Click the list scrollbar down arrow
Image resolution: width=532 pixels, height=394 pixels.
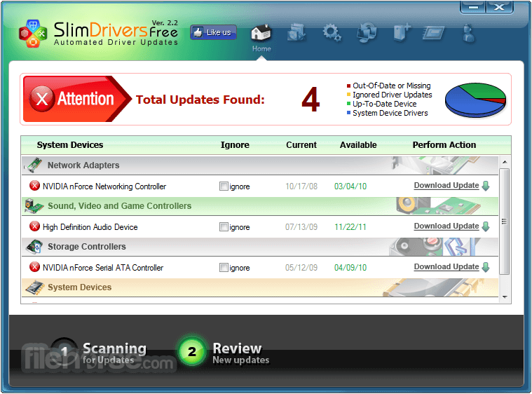[505, 297]
